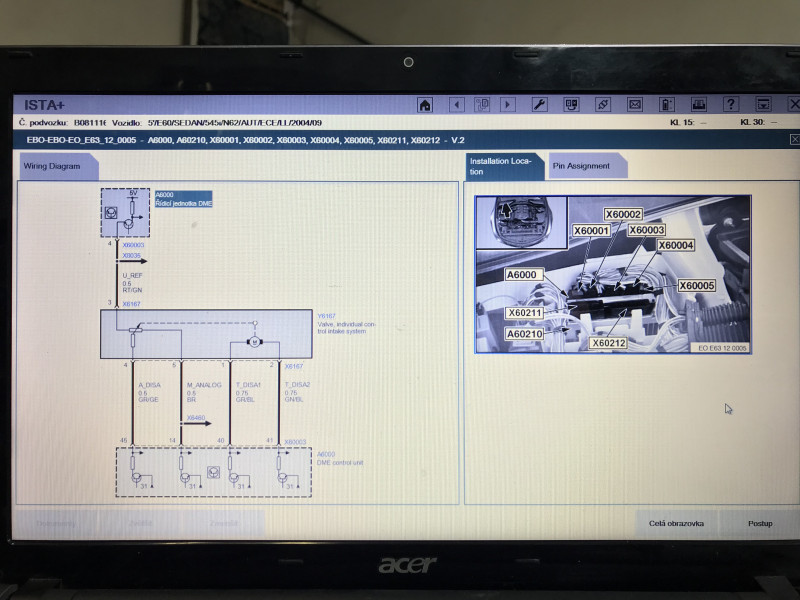This screenshot has width=800, height=600.
Task: Click the A6000 DME control unit label
Action: pos(340,458)
